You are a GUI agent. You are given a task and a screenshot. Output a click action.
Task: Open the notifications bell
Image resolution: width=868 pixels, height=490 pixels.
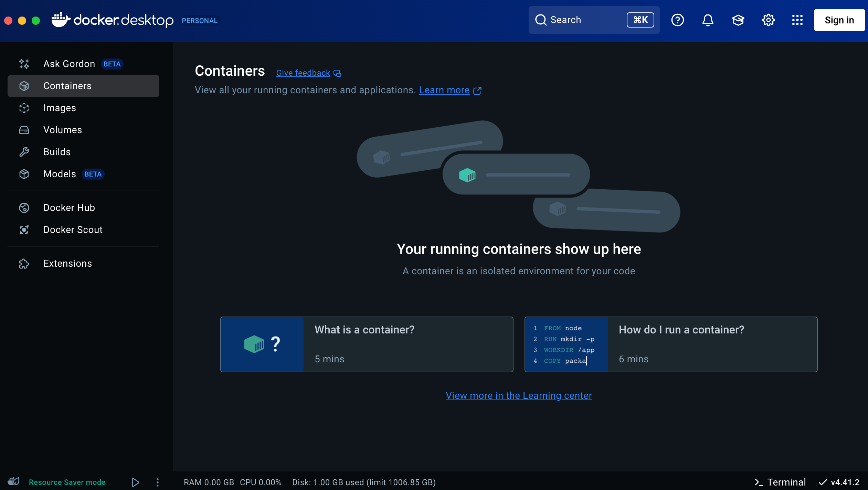tap(708, 20)
